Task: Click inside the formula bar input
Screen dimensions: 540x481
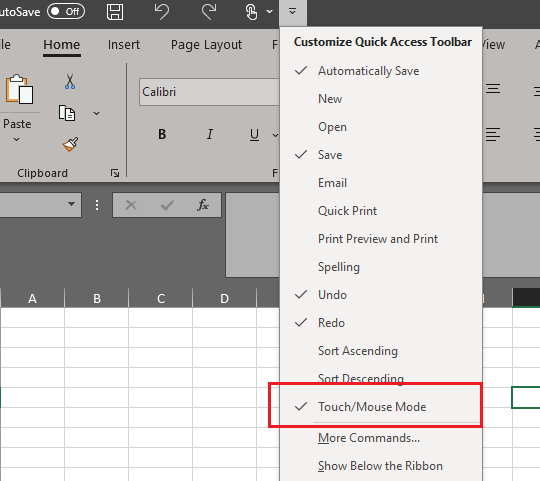Action: point(252,235)
